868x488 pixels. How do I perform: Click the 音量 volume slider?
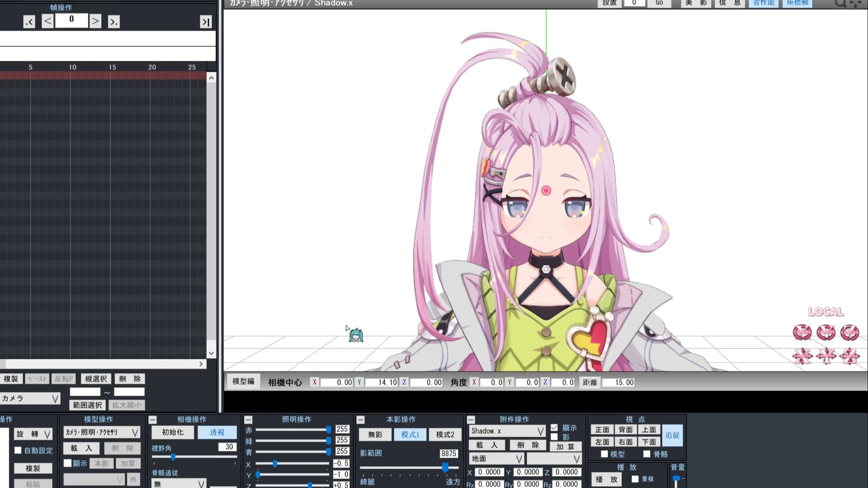coord(676,480)
